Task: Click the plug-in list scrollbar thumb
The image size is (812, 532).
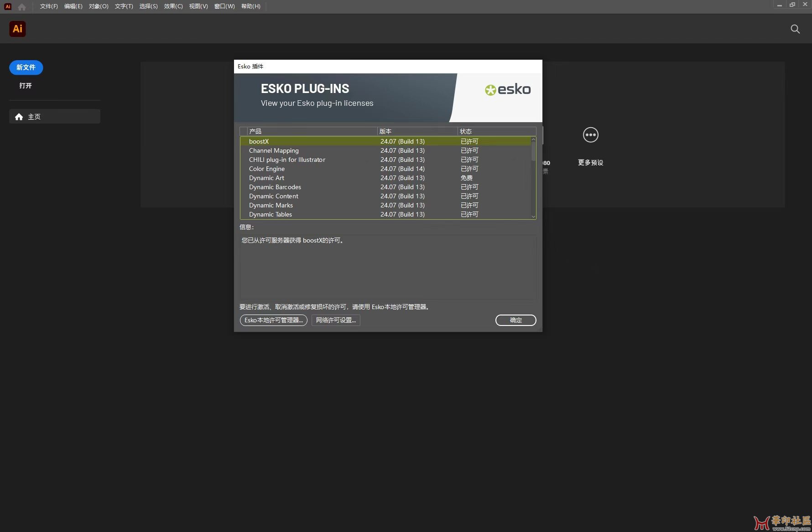Action: tap(533, 151)
